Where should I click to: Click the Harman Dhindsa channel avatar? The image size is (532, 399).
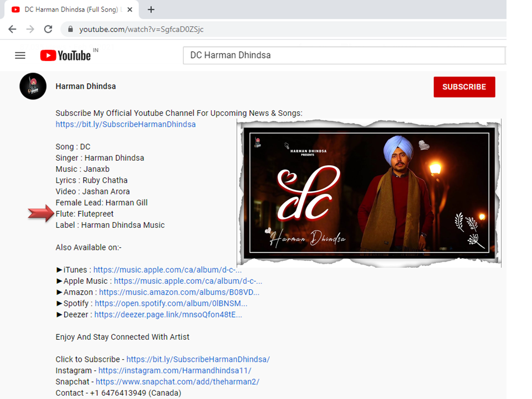click(x=33, y=86)
